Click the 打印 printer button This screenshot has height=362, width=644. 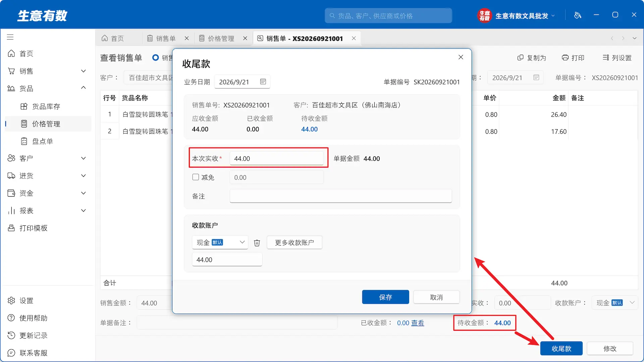tap(573, 58)
